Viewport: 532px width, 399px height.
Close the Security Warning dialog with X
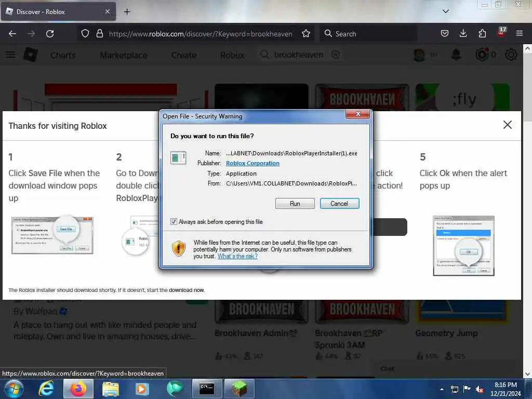[357, 114]
